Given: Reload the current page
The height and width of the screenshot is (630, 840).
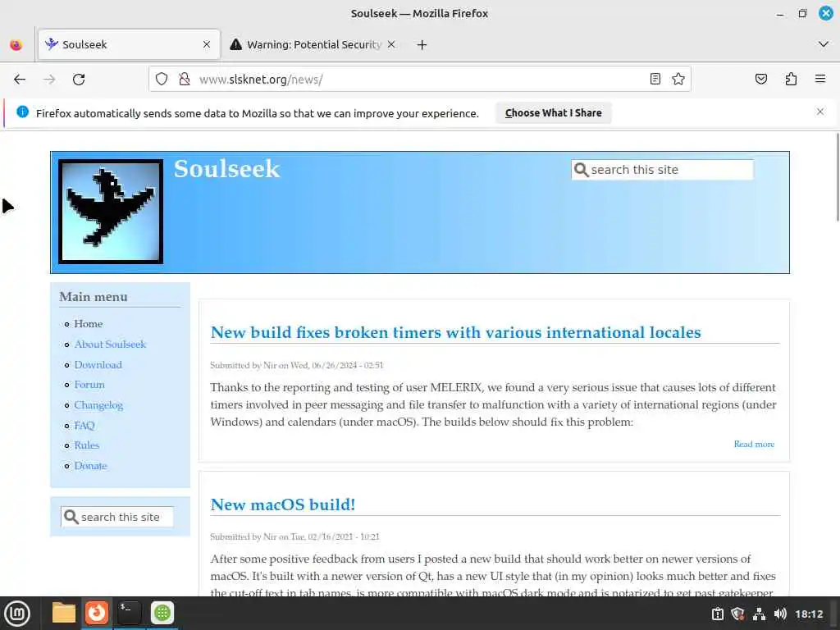Looking at the screenshot, I should click(79, 80).
